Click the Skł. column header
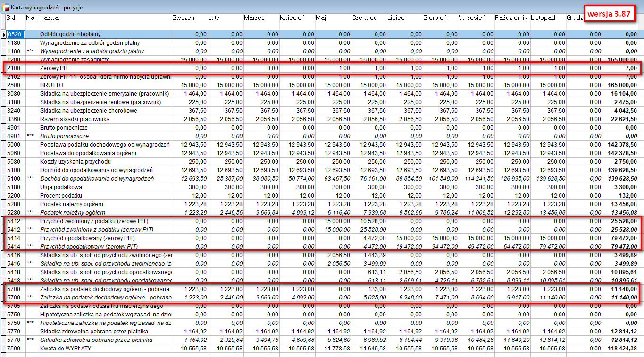 click(11, 18)
